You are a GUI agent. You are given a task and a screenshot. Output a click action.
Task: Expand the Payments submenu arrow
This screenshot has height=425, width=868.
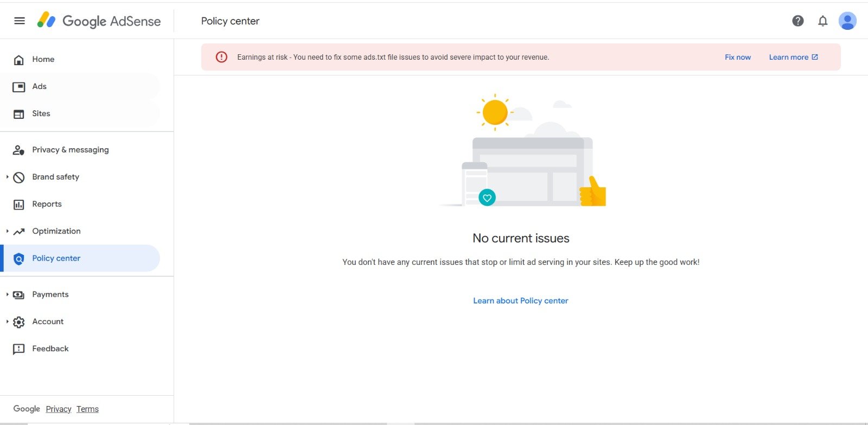[7, 295]
